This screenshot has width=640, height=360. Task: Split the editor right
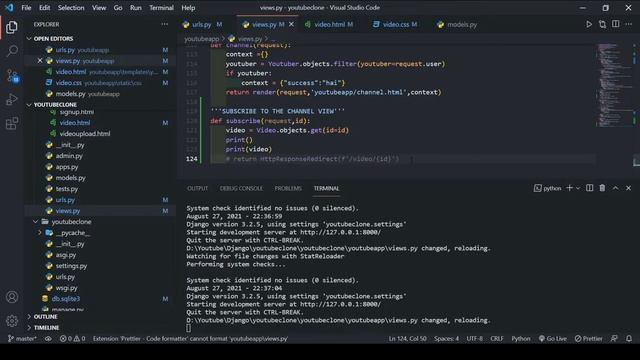616,24
